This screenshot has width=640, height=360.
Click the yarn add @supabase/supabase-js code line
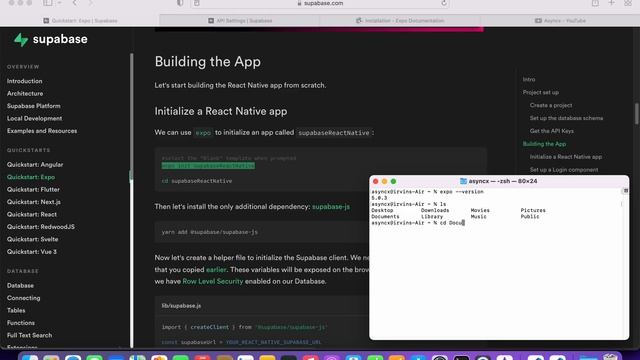pyautogui.click(x=209, y=232)
